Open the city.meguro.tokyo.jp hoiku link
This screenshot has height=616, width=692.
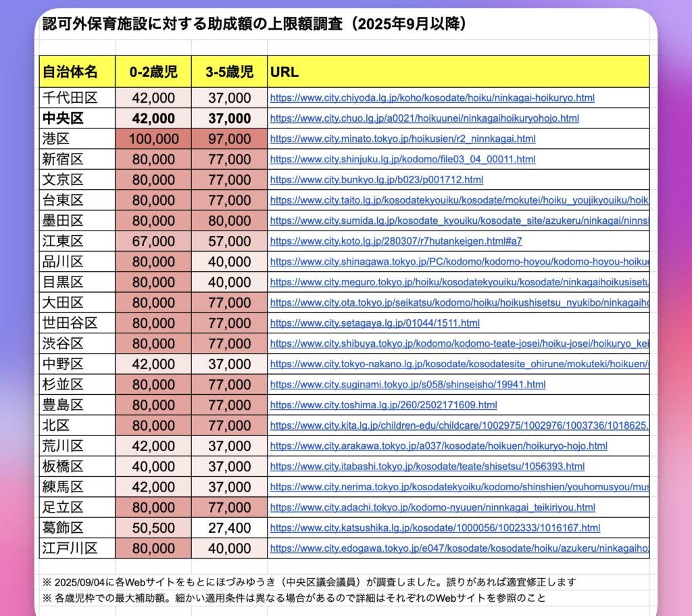pyautogui.click(x=459, y=282)
